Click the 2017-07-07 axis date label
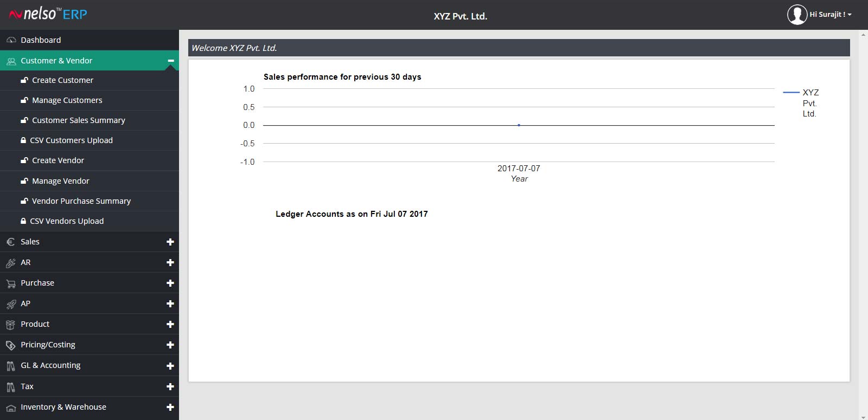 (x=519, y=169)
